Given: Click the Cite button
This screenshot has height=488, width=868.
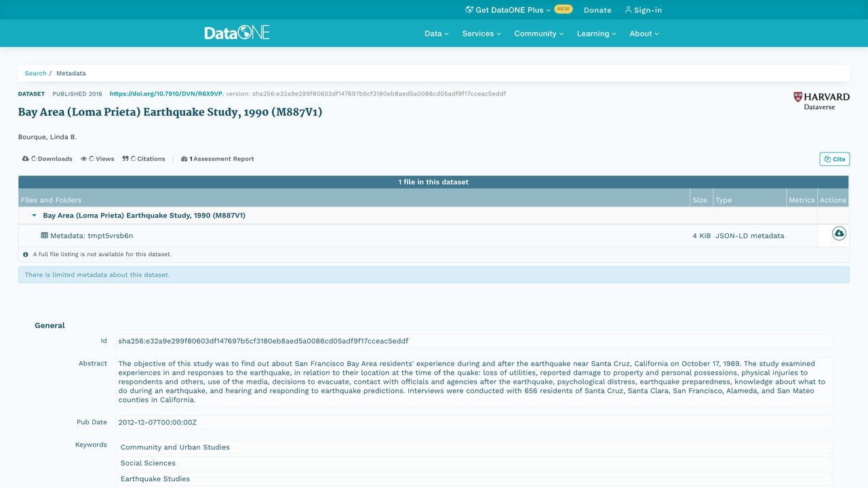Looking at the screenshot, I should (x=835, y=159).
